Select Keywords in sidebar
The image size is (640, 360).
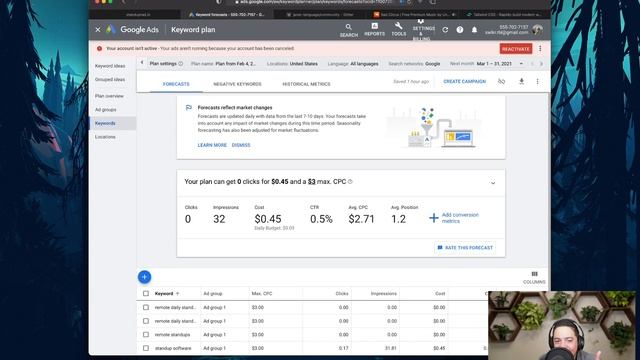point(113,123)
